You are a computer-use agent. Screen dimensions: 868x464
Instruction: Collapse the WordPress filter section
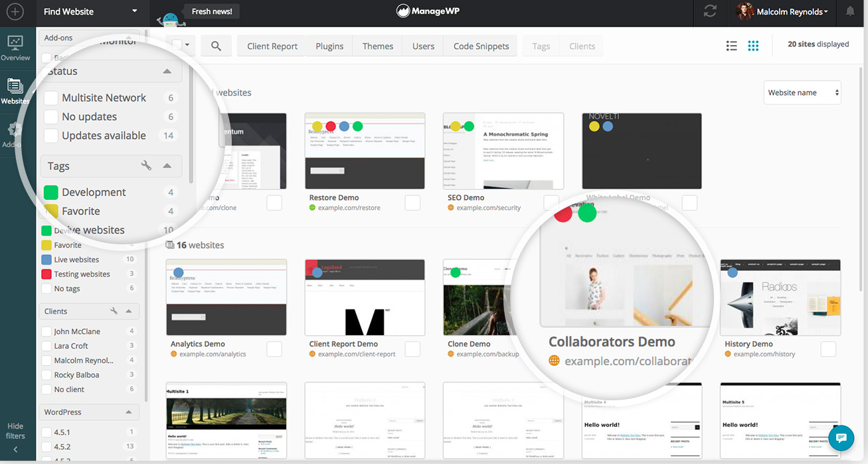coord(128,412)
